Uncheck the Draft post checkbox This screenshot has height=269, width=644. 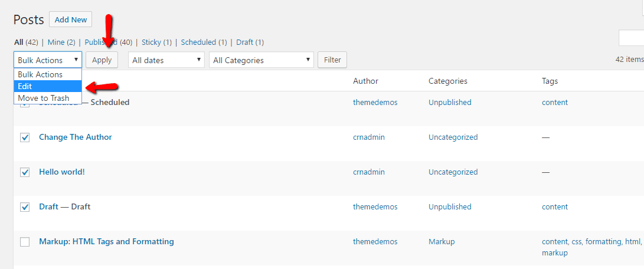(25, 207)
